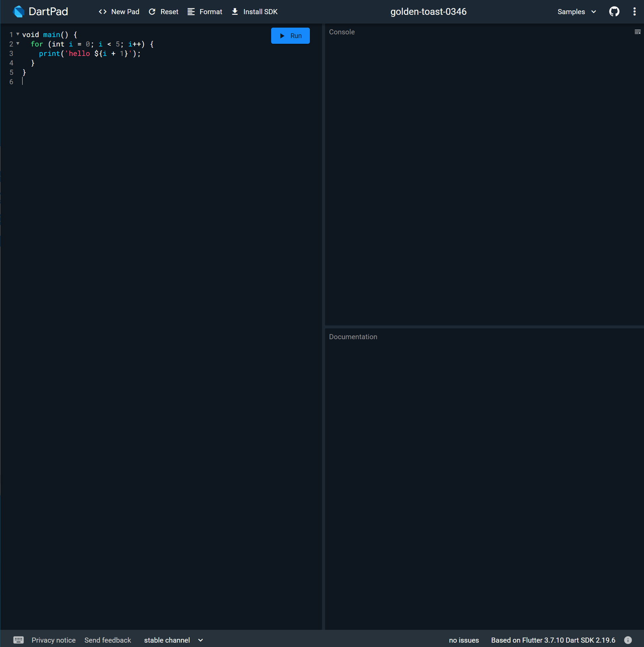This screenshot has height=647, width=644.
Task: Click the DartPad logo icon
Action: point(19,11)
